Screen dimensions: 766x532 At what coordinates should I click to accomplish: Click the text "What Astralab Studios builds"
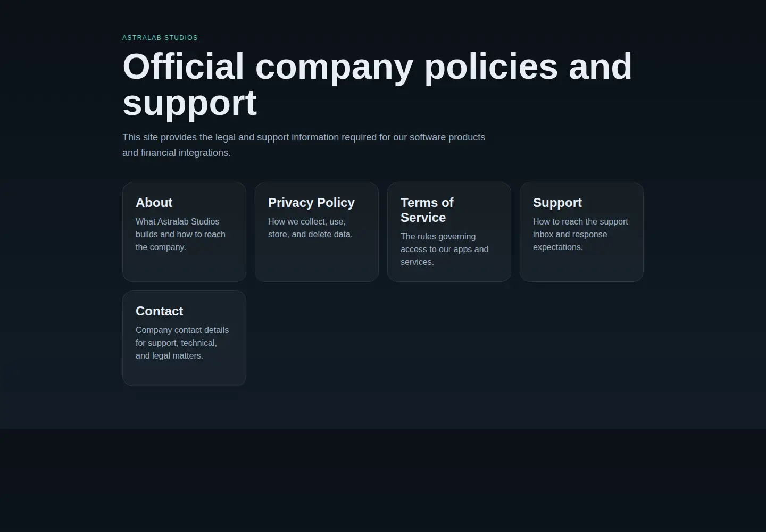tap(180, 234)
